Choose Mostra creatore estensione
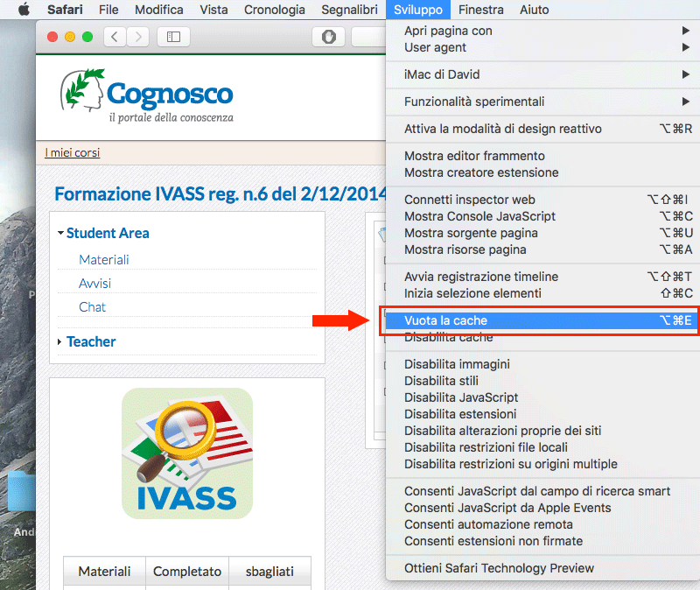The image size is (700, 590). tap(542, 172)
